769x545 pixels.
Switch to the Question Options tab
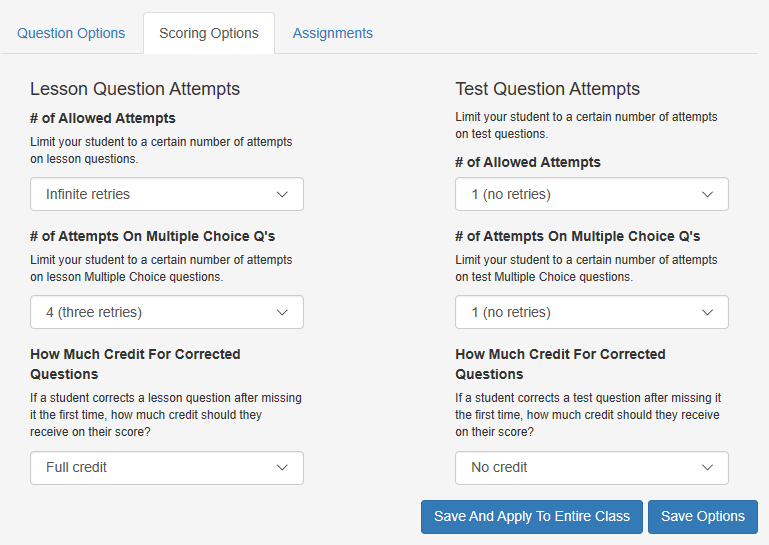(x=71, y=33)
